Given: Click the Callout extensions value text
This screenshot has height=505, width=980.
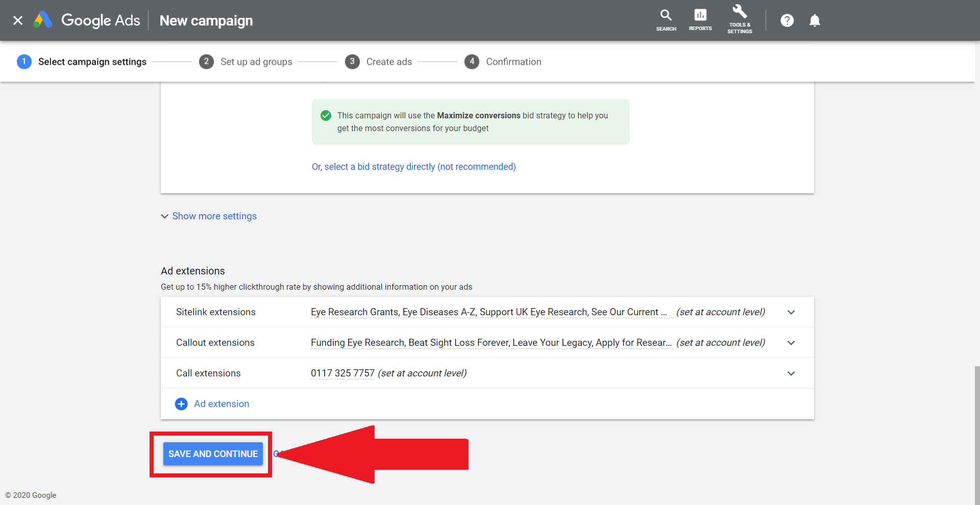Looking at the screenshot, I should point(492,343).
